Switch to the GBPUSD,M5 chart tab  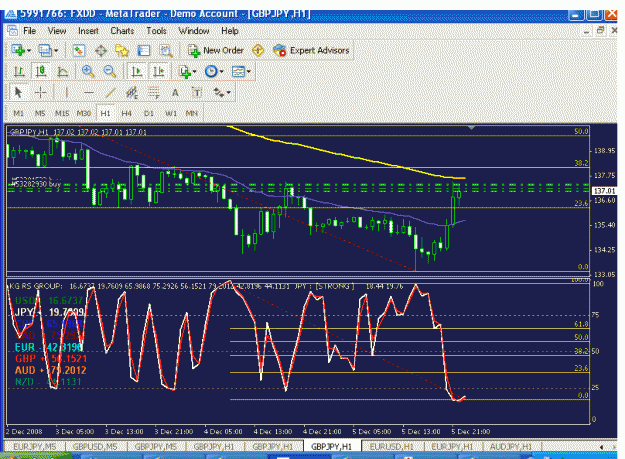pyautogui.click(x=95, y=447)
